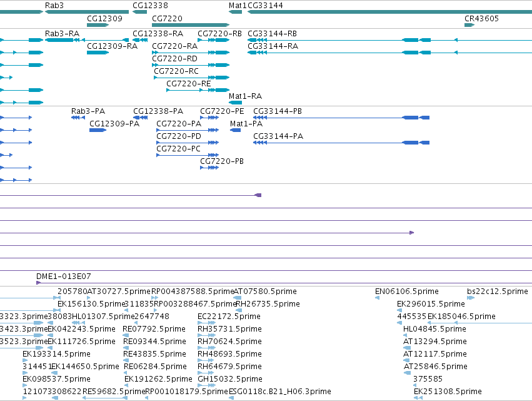Click the 375585 EST label

coord(428,379)
